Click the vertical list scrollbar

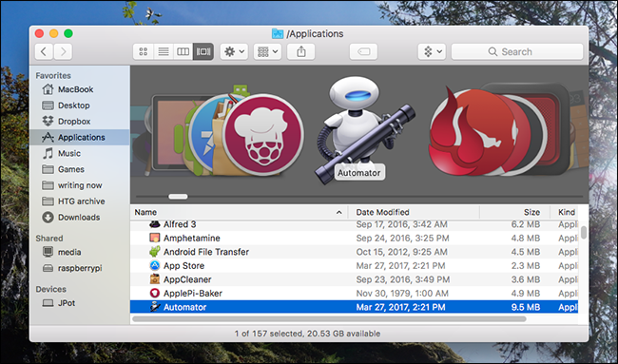point(584,233)
